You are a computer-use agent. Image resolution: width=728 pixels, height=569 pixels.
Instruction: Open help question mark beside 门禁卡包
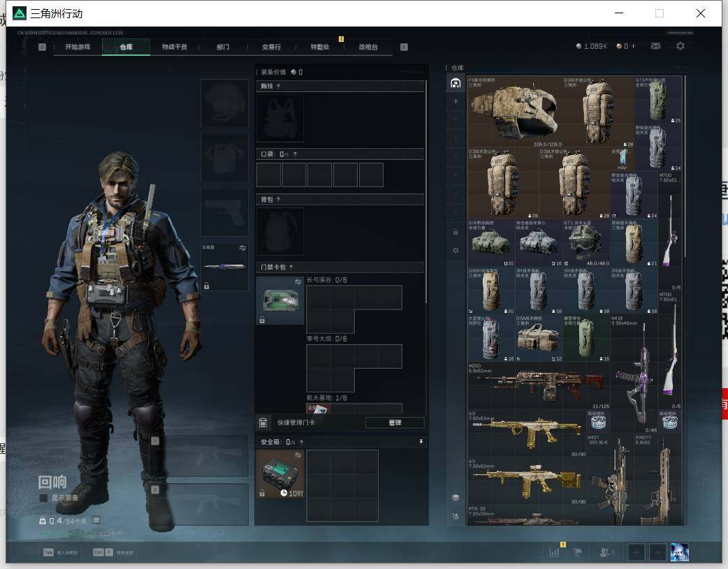click(291, 267)
